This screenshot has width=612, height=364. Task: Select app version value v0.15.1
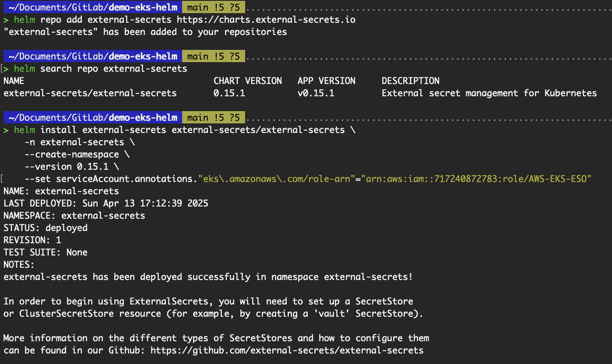pyautogui.click(x=316, y=93)
